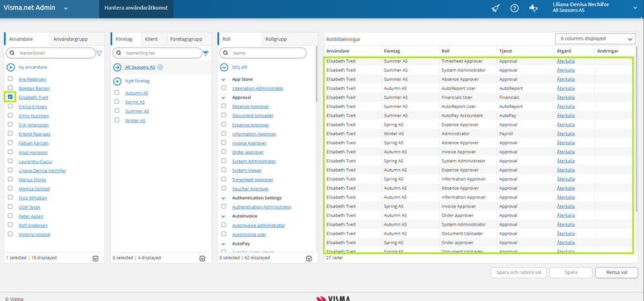The width and height of the screenshot is (644, 301).
Task: Check the Voucher Approver role checkbox
Action: (224, 188)
